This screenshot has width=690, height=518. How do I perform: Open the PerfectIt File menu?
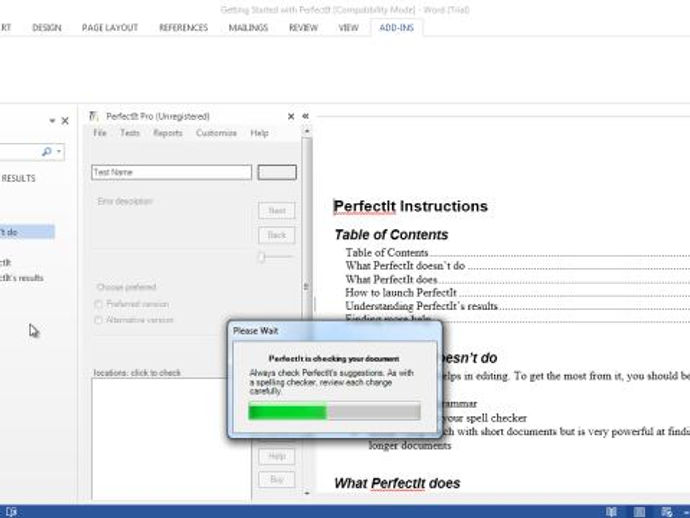(100, 133)
